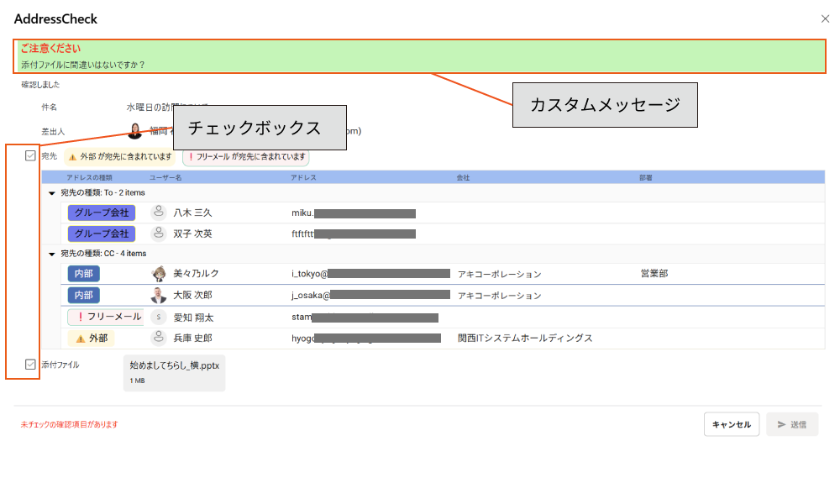Viewport: 840px width, 504px height.
Task: Click avatar icon of 兵庫 史郎
Action: click(159, 338)
